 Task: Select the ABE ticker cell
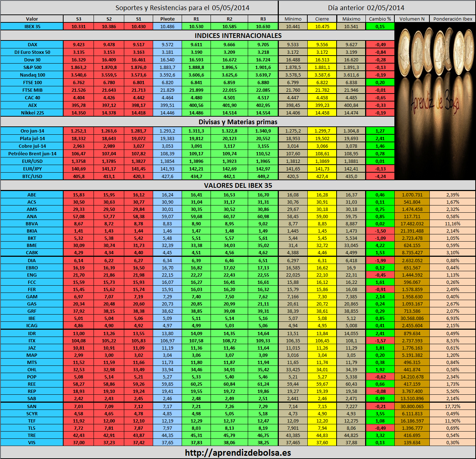32,195
